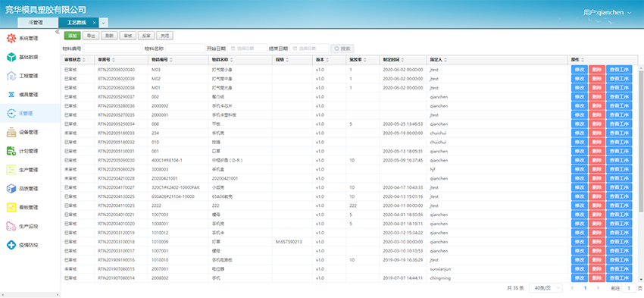Go to previous page arrow in pagination
Viewport: 644px width, 298px height.
click(572, 288)
